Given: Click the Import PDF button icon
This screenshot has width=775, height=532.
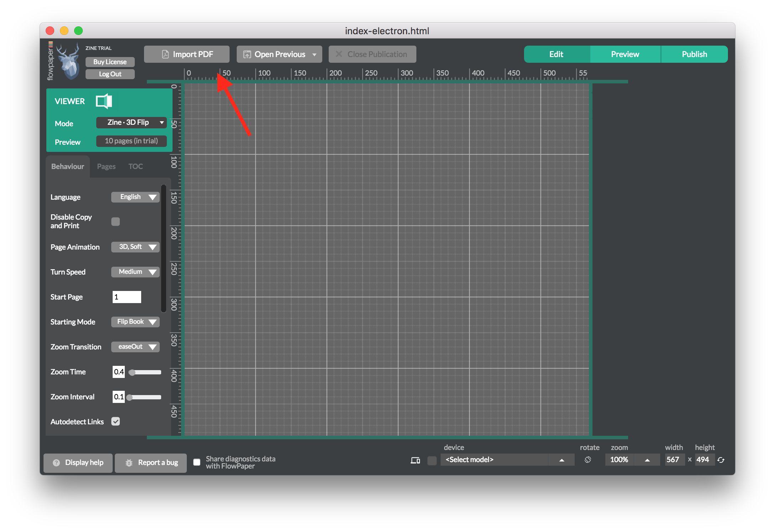Looking at the screenshot, I should [163, 54].
